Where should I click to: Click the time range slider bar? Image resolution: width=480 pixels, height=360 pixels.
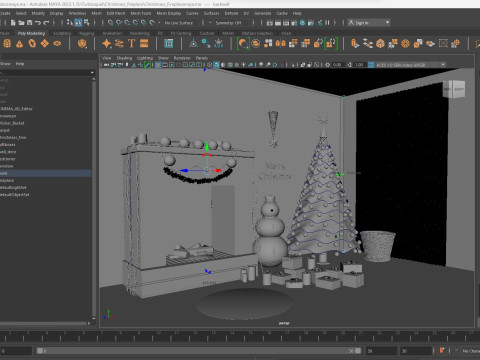[199, 351]
